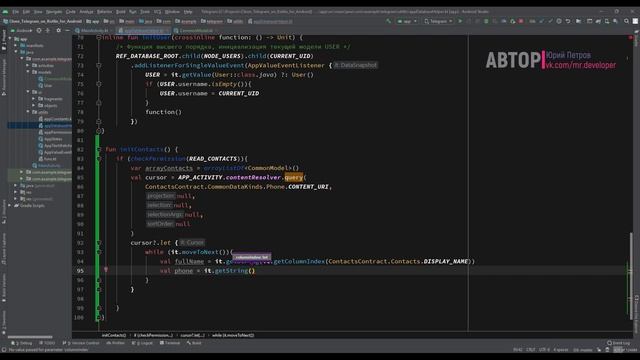Expand the objects package
Screen dimensions: 640x360
[x=34, y=105]
